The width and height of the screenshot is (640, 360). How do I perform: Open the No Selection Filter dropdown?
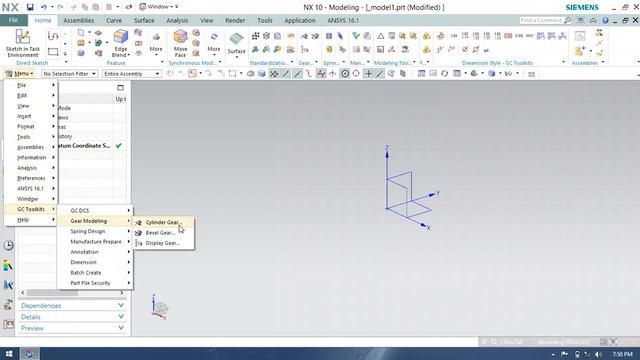point(69,73)
